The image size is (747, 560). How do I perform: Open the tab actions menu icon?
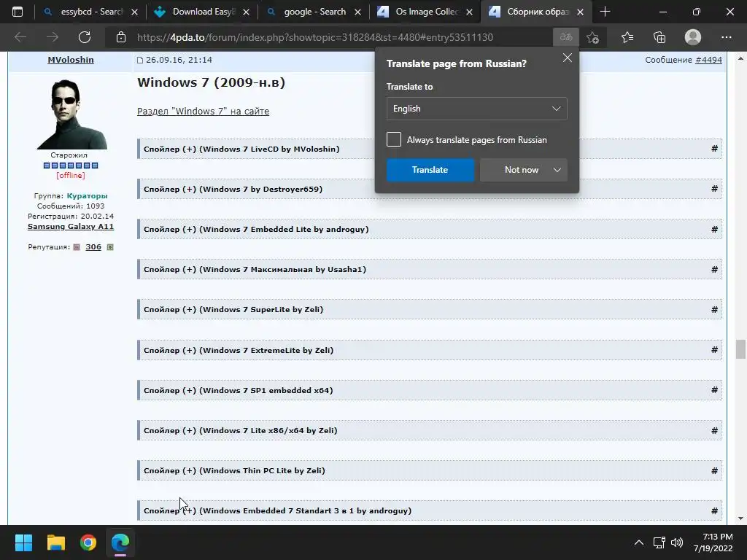click(x=18, y=12)
